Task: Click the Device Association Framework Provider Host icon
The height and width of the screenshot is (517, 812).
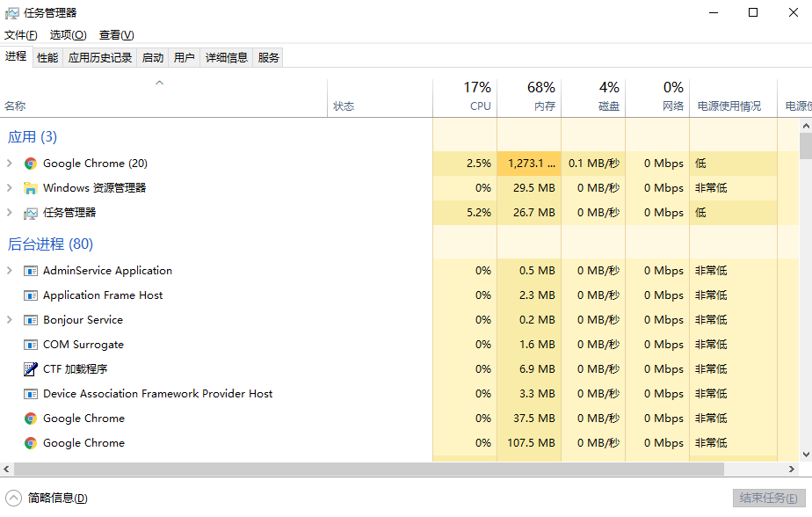Action: click(31, 394)
